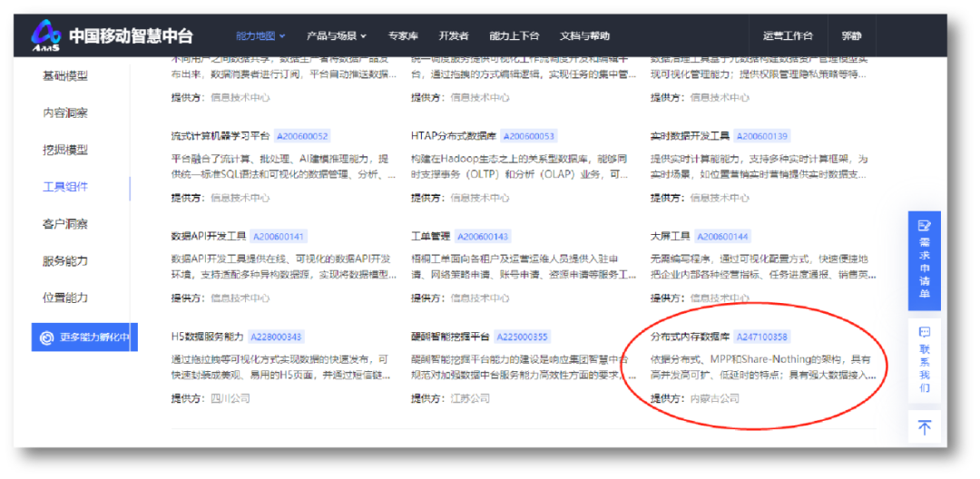Viewport: 980px width, 479px height.
Task: Select 服务能力 in the sidebar
Action: click(65, 260)
